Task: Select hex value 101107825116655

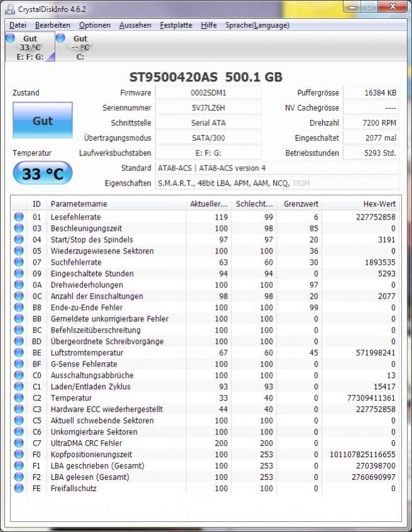Action: [x=362, y=454]
